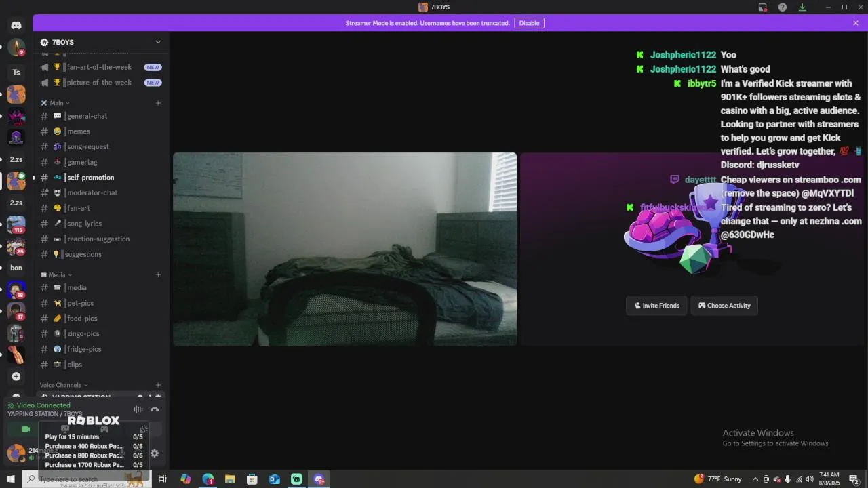
Task: Click the Windows taskbar search box
Action: [85, 479]
